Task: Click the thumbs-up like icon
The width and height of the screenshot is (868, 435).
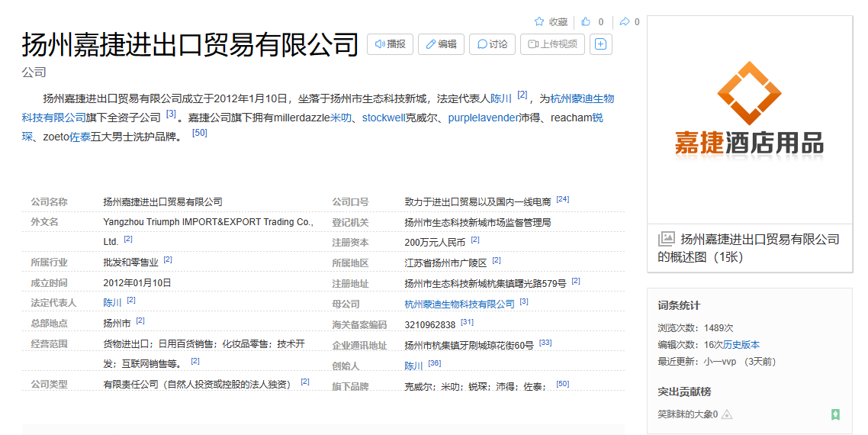Action: (586, 21)
